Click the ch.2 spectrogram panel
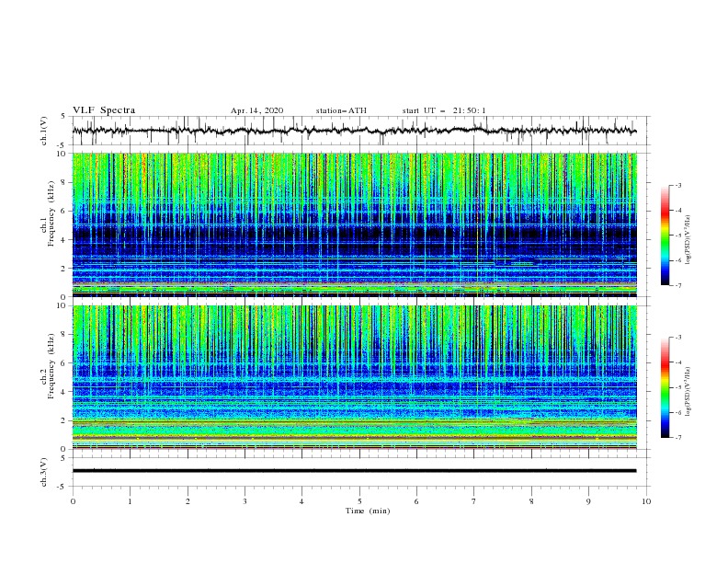Viewport: 728px width, 563px height. pos(354,377)
